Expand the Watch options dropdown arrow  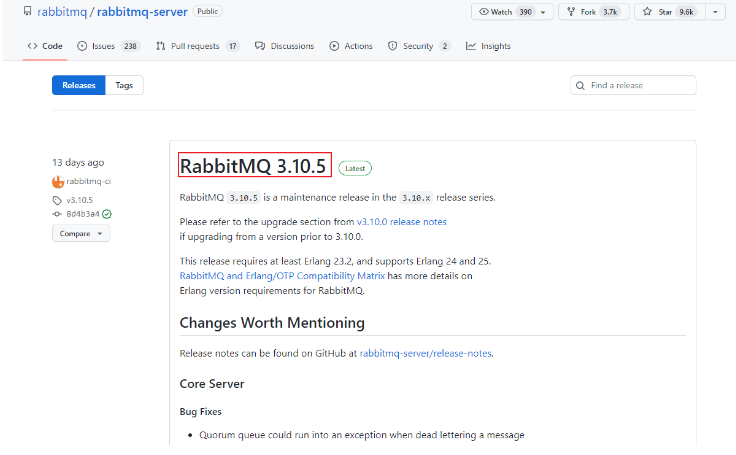click(x=543, y=12)
